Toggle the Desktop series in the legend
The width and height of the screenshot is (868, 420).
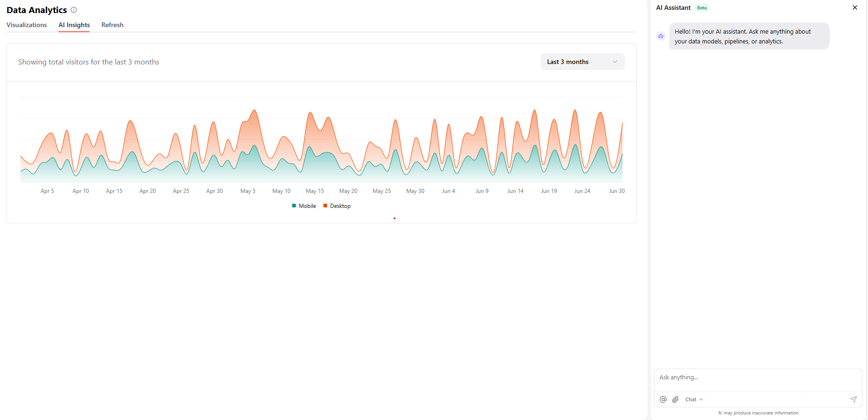coord(337,206)
